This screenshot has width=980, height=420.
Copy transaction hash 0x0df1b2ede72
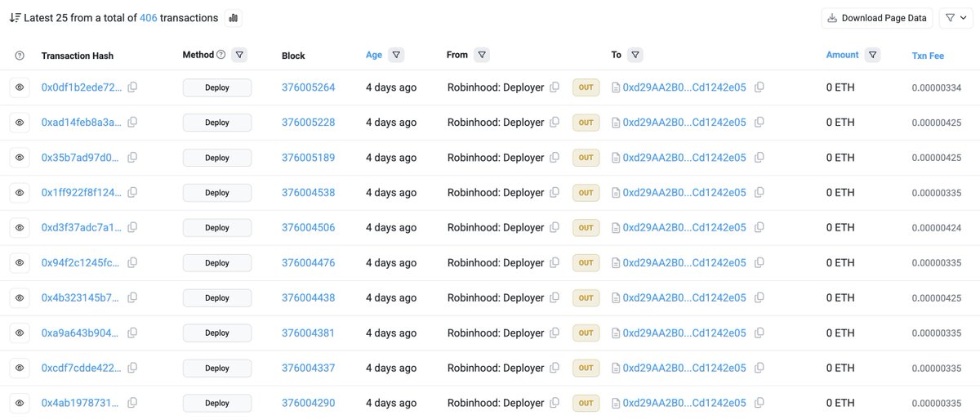(x=132, y=87)
